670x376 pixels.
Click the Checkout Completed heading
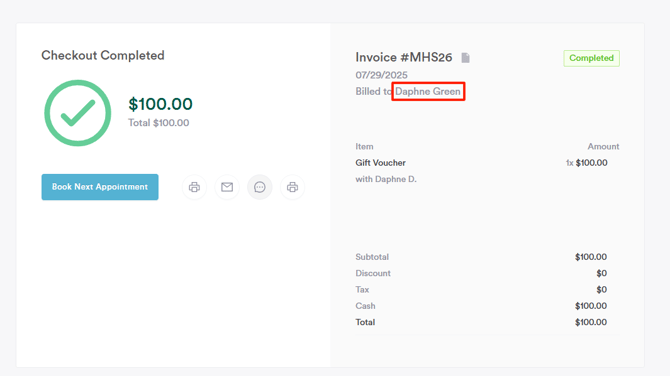click(x=103, y=55)
